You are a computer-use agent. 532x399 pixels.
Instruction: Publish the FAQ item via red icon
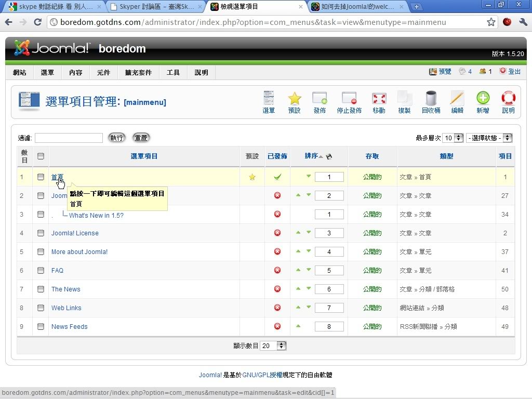pyautogui.click(x=277, y=270)
